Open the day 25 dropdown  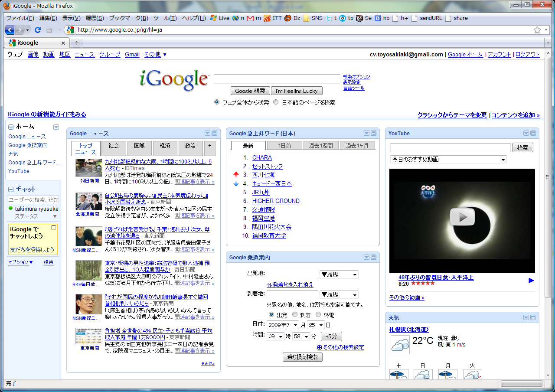click(x=316, y=325)
